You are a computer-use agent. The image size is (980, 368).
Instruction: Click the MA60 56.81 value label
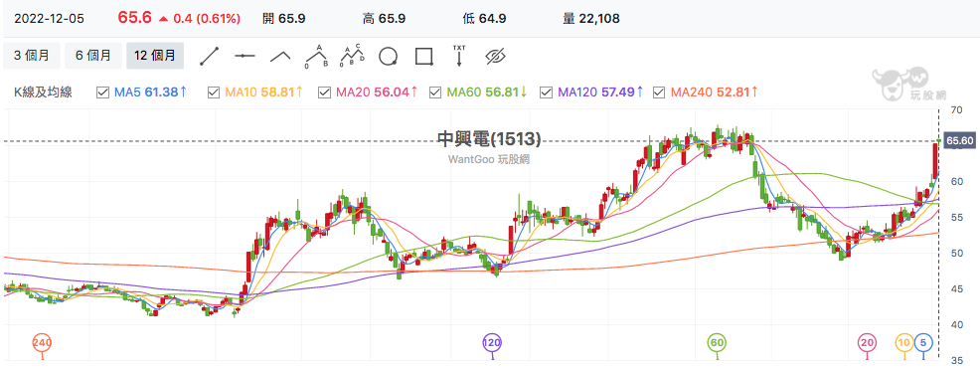(487, 92)
